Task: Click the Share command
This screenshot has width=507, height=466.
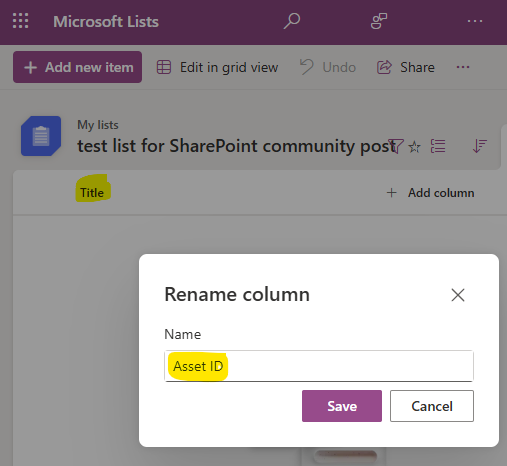Action: pos(406,67)
